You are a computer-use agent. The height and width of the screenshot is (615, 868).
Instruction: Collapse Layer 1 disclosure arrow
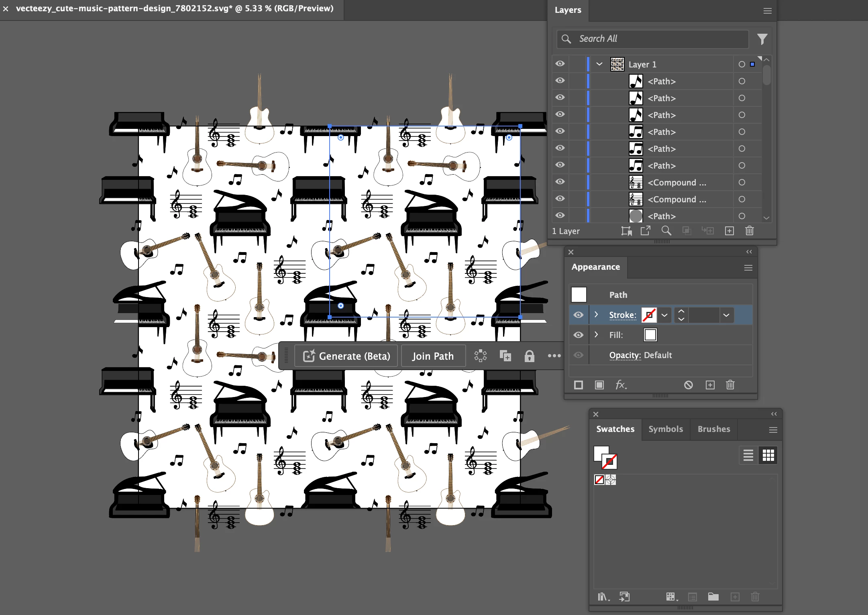click(x=599, y=64)
